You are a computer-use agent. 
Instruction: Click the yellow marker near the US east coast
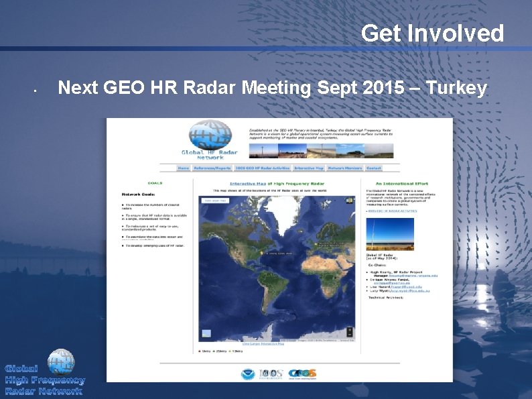(261, 253)
